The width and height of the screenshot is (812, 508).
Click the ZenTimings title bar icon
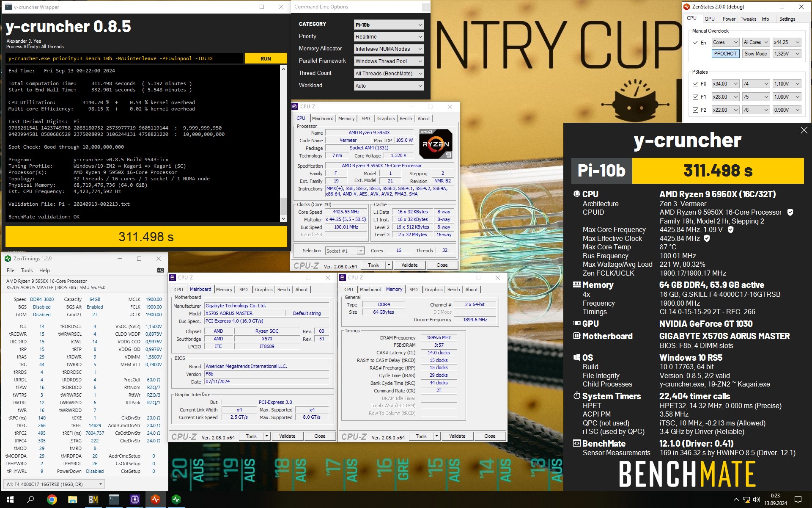pos(8,259)
